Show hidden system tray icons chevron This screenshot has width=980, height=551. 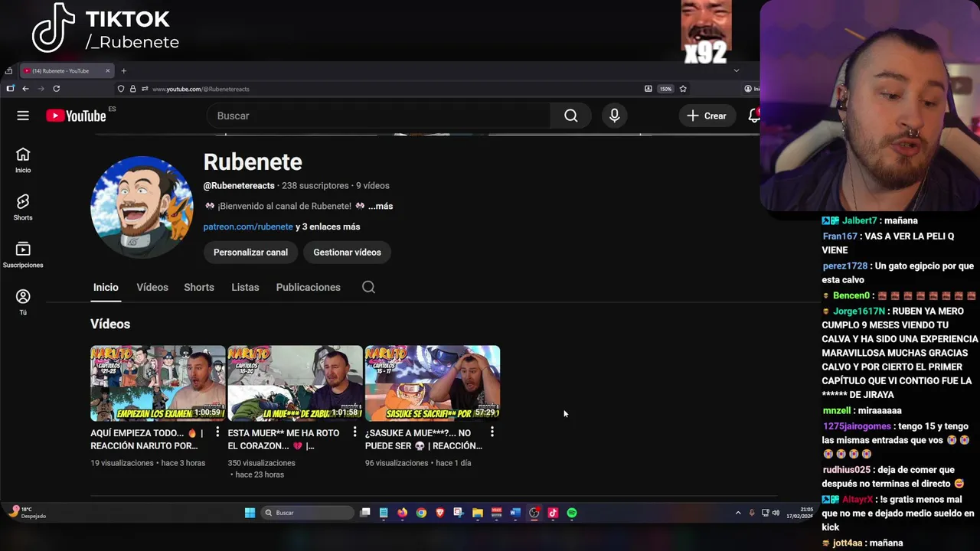[x=738, y=513]
